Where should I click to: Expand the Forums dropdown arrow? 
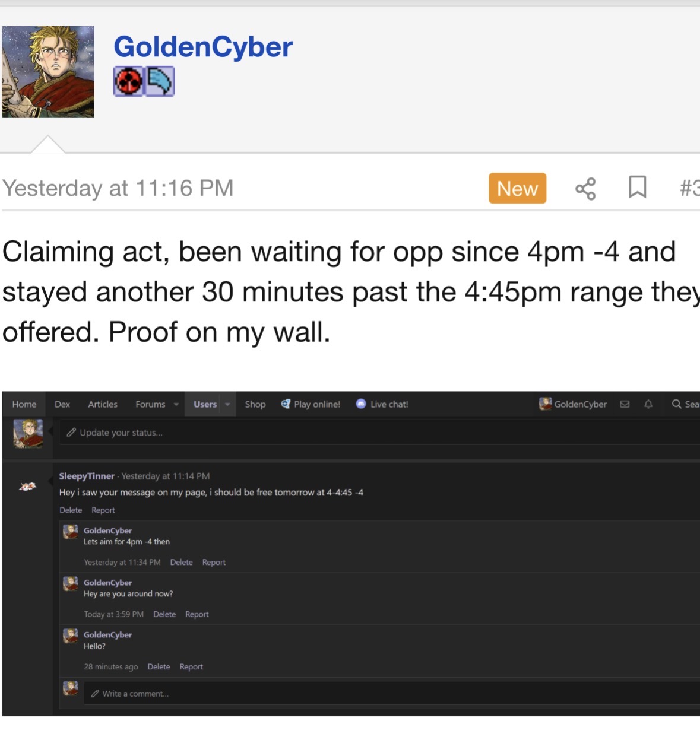tap(176, 405)
